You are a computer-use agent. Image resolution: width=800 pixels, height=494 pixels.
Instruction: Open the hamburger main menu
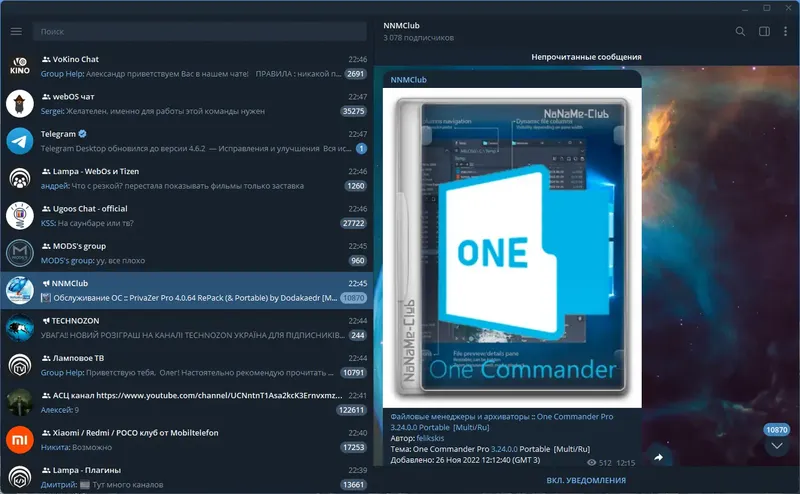coord(16,32)
